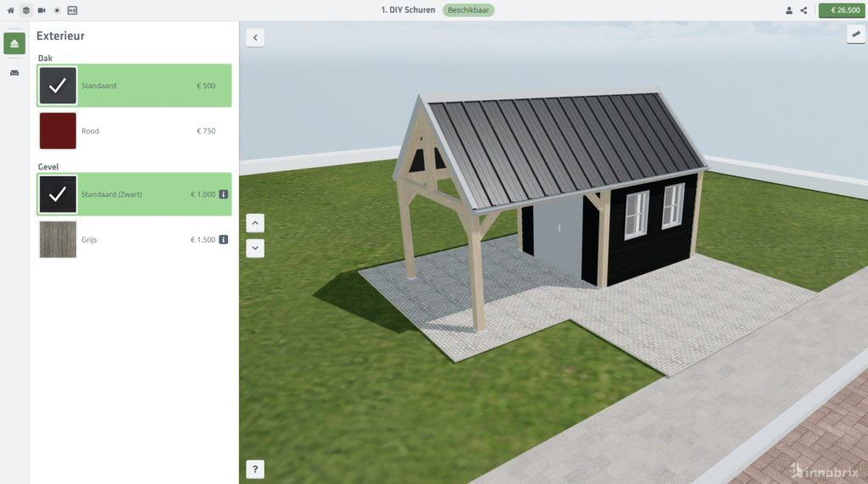Show info for Standaard (Zwart) gevel

click(224, 194)
